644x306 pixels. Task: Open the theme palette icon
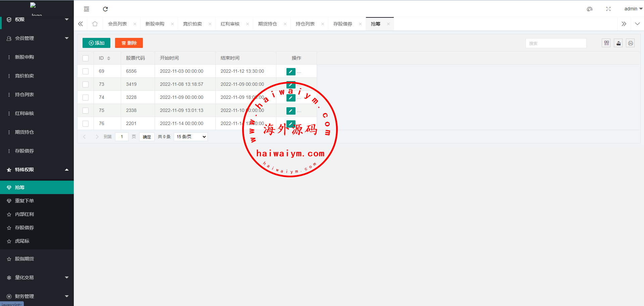click(x=589, y=9)
